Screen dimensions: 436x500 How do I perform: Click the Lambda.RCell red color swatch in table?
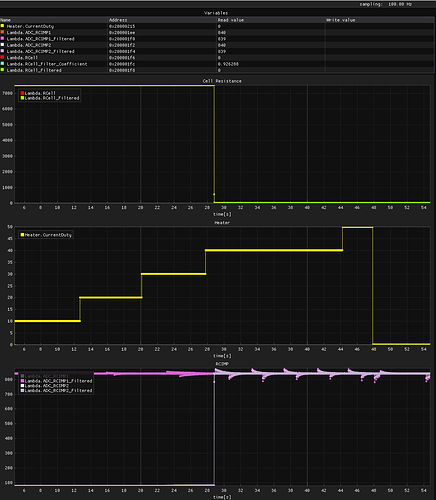tap(2, 57)
